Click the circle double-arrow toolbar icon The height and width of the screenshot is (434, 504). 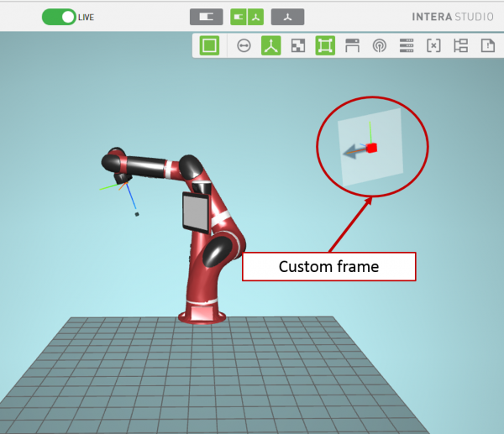(x=244, y=45)
